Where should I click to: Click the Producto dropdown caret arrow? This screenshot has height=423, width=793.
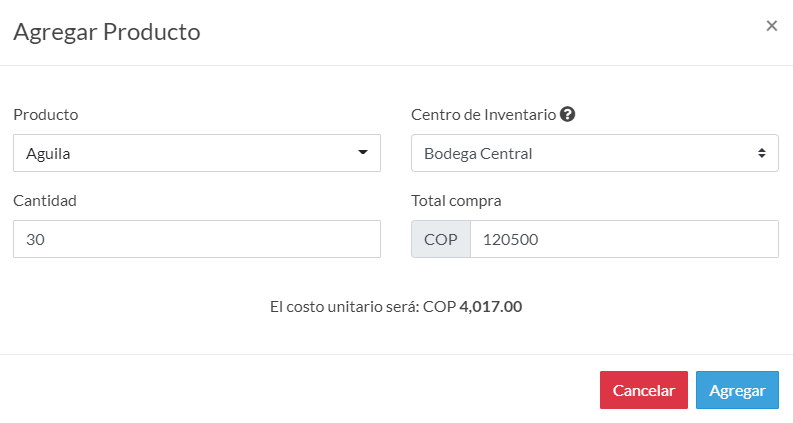pyautogui.click(x=363, y=152)
